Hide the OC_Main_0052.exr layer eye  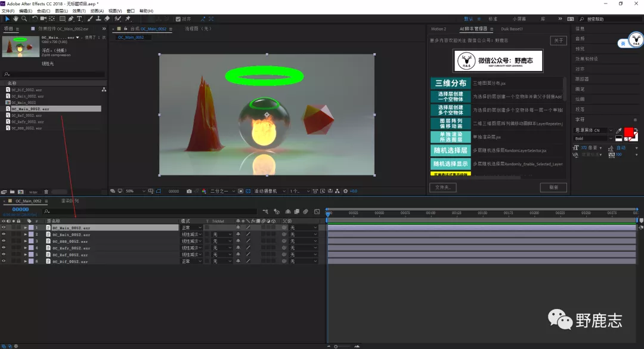point(4,228)
